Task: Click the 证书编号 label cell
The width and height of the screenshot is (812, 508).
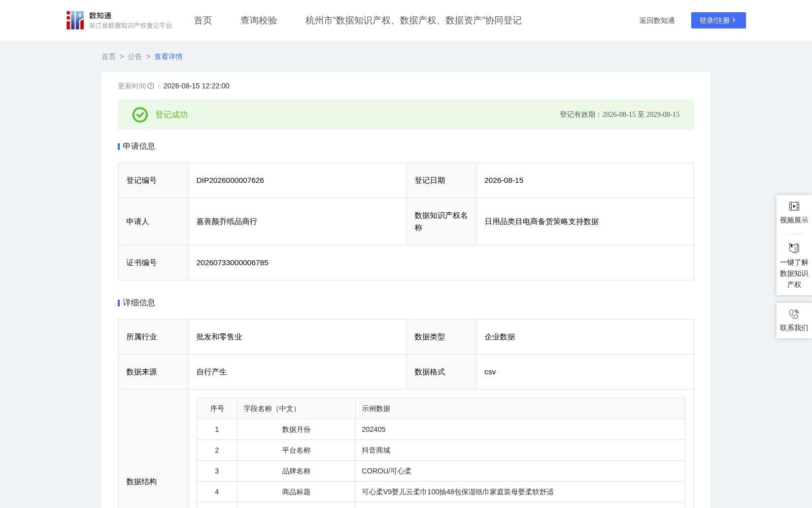Action: 153,263
